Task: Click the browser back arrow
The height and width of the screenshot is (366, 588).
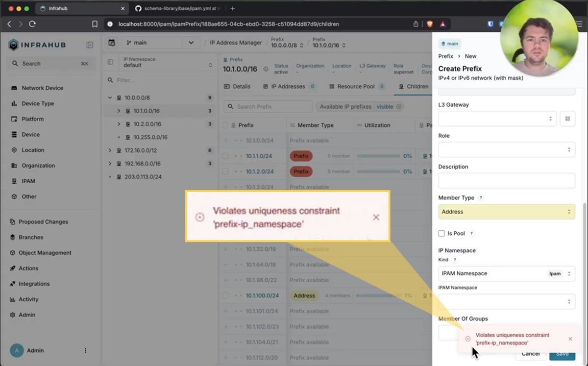Action: (9, 24)
